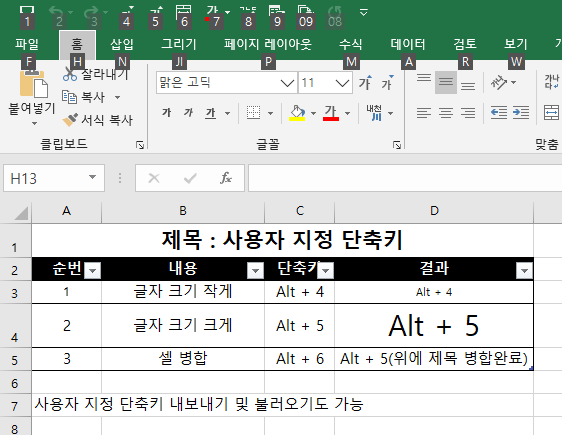Center text horizontally

coord(446,113)
